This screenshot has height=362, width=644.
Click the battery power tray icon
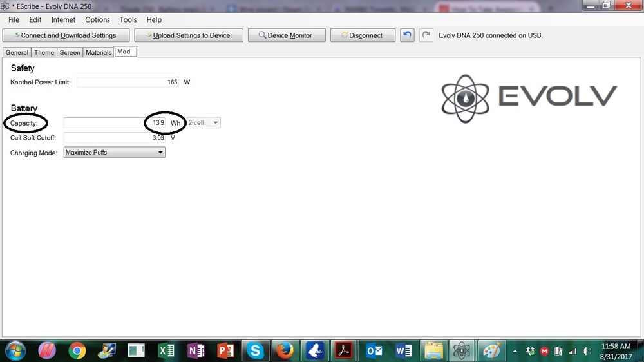558,351
